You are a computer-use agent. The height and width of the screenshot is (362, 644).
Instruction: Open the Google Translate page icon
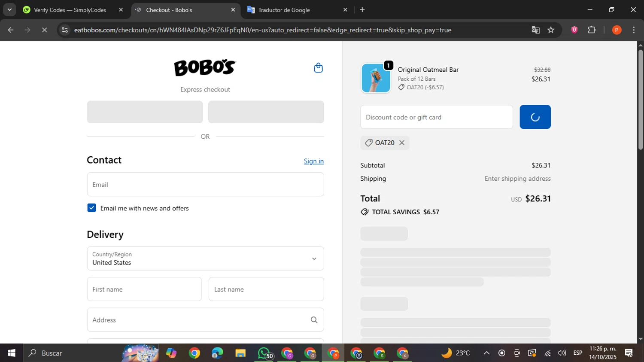coord(535,30)
